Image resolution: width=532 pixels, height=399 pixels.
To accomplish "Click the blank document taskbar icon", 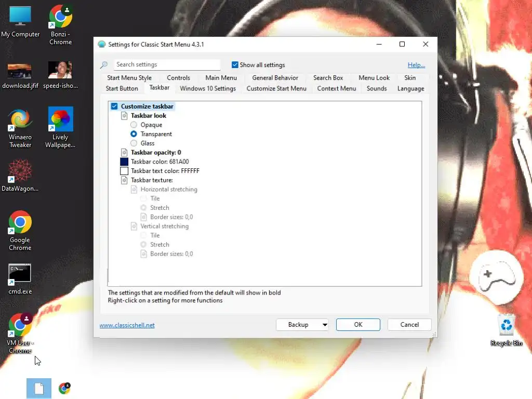I will pos(39,389).
